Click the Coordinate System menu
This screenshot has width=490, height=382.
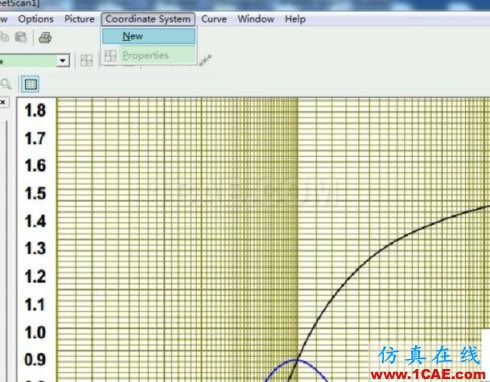pyautogui.click(x=148, y=19)
